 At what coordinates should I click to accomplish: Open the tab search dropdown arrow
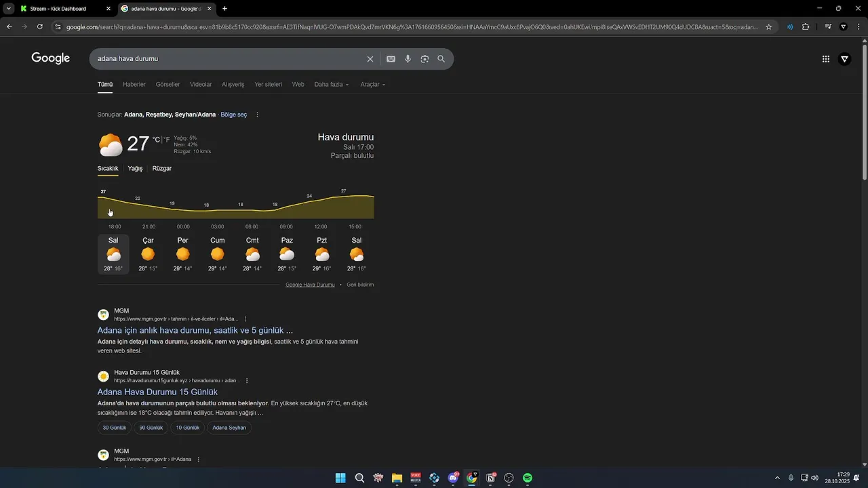pos(9,9)
